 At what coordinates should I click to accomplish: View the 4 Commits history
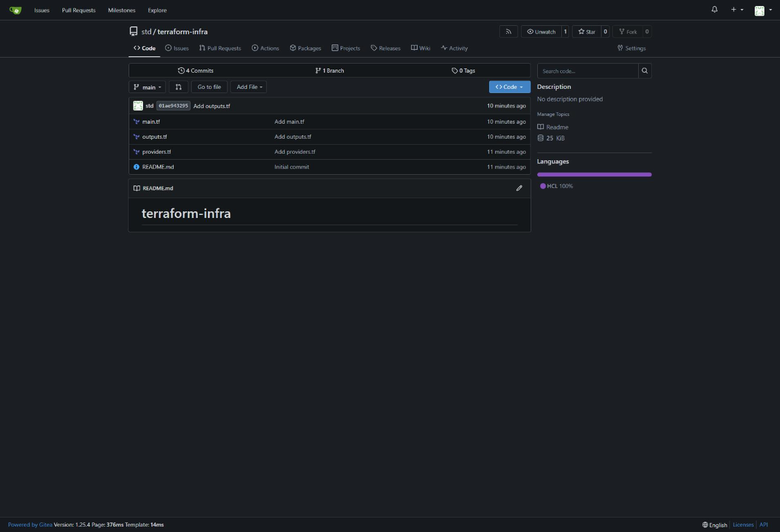pos(196,71)
